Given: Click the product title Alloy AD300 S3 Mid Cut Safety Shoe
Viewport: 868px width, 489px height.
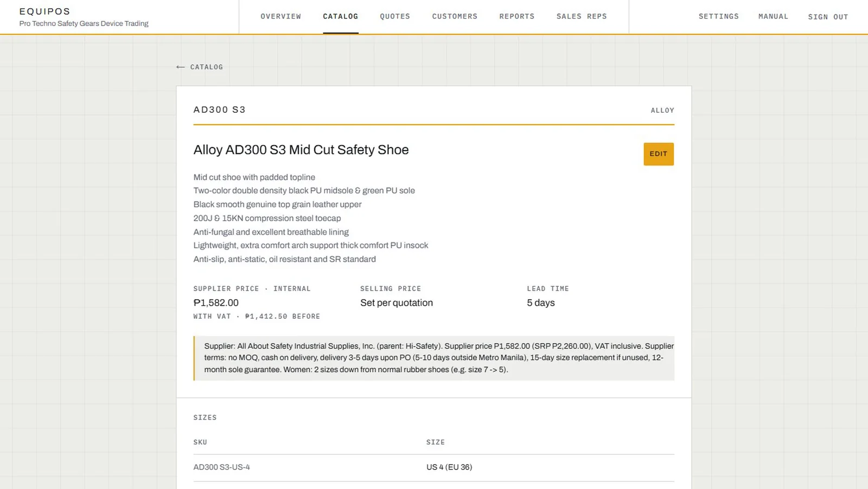Looking at the screenshot, I should click(301, 150).
